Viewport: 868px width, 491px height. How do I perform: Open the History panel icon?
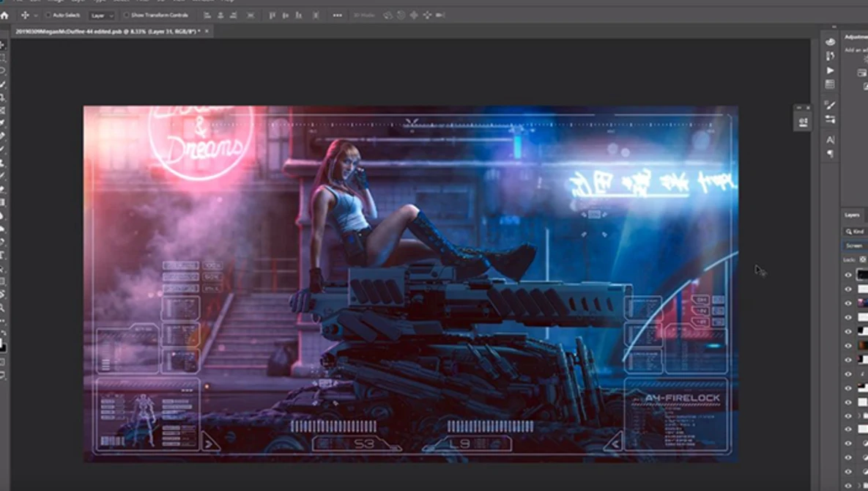click(x=830, y=56)
